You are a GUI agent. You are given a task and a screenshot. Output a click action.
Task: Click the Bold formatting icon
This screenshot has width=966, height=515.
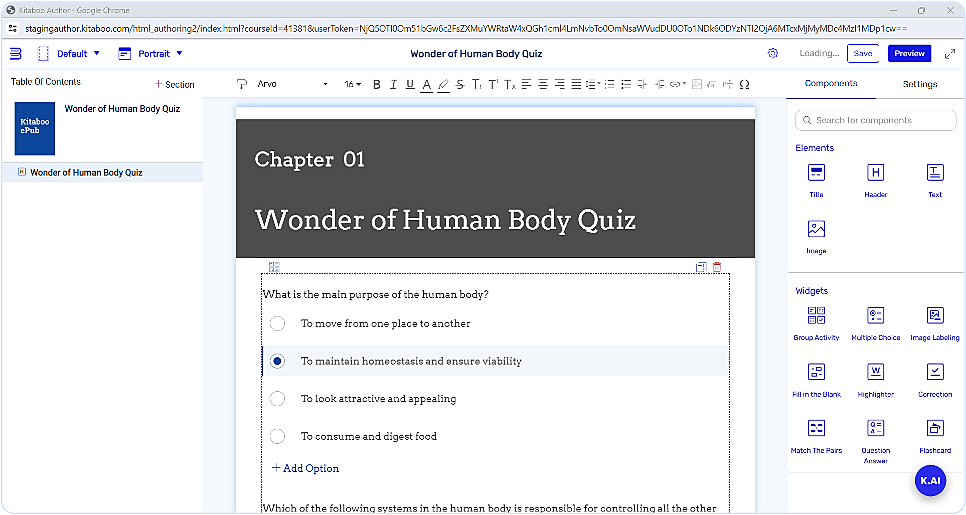[x=377, y=84]
